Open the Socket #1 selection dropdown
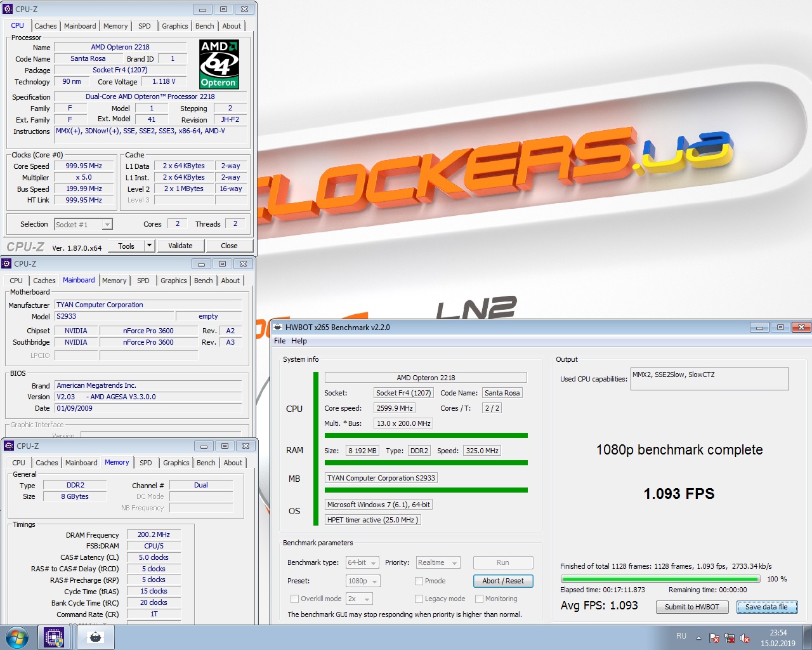 click(83, 224)
